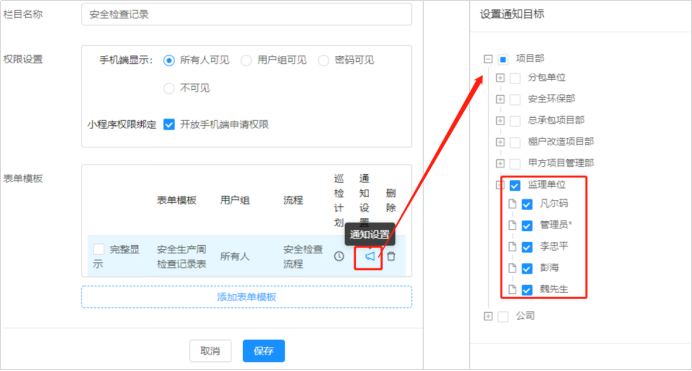Viewport: 692px width, 371px height.
Task: Check the 安全环保部 checkbox
Action: [x=515, y=99]
